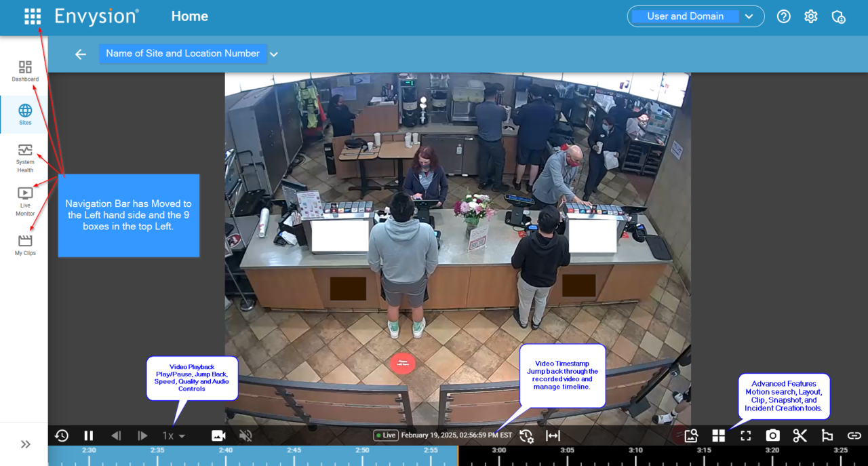Open the 1x playback speed dropdown
The height and width of the screenshot is (466, 868).
[174, 435]
